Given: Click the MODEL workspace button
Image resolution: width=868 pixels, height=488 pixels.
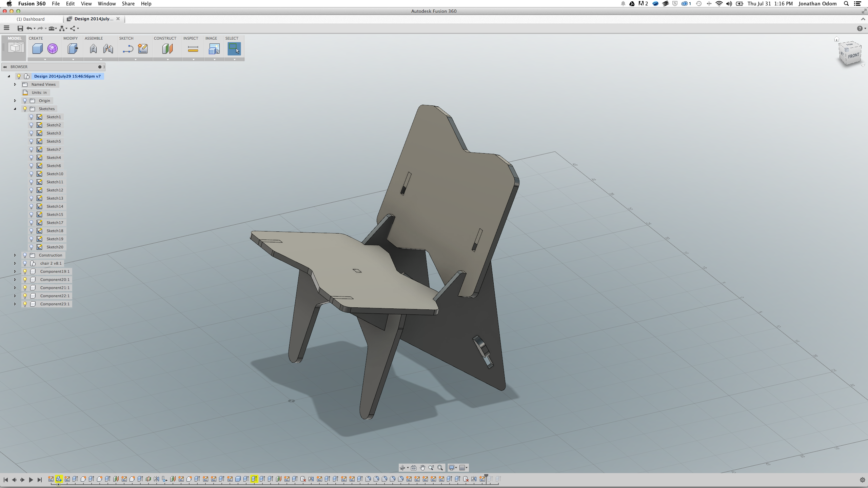Looking at the screenshot, I should [14, 47].
